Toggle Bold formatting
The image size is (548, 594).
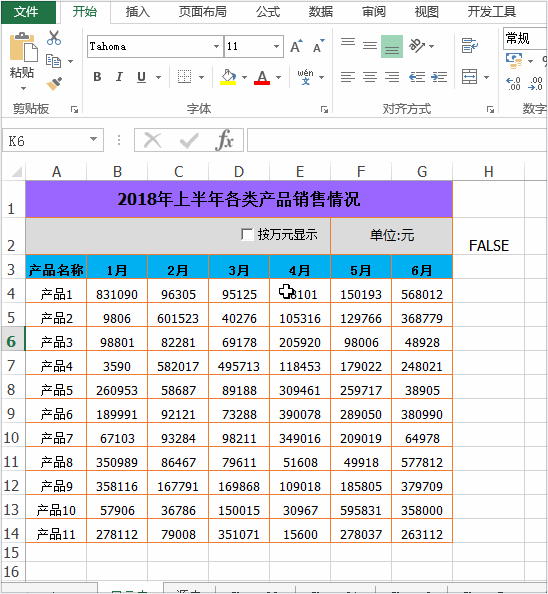[x=97, y=77]
